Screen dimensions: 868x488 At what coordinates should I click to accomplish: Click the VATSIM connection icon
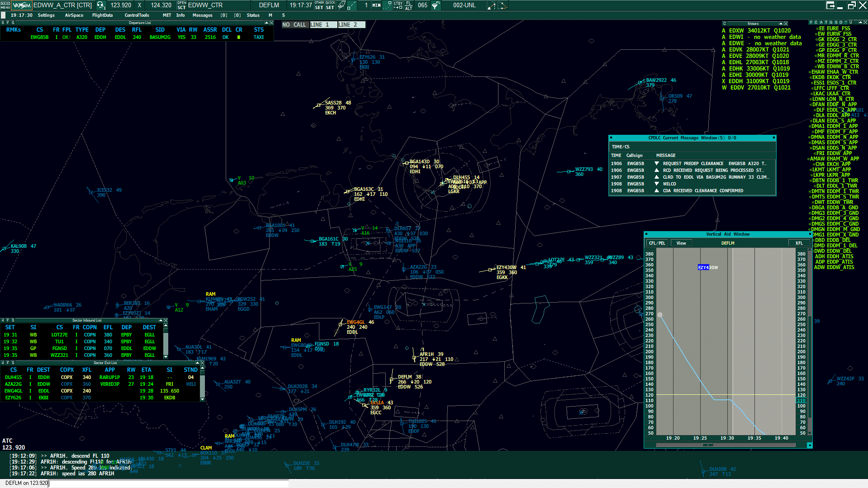21,5
